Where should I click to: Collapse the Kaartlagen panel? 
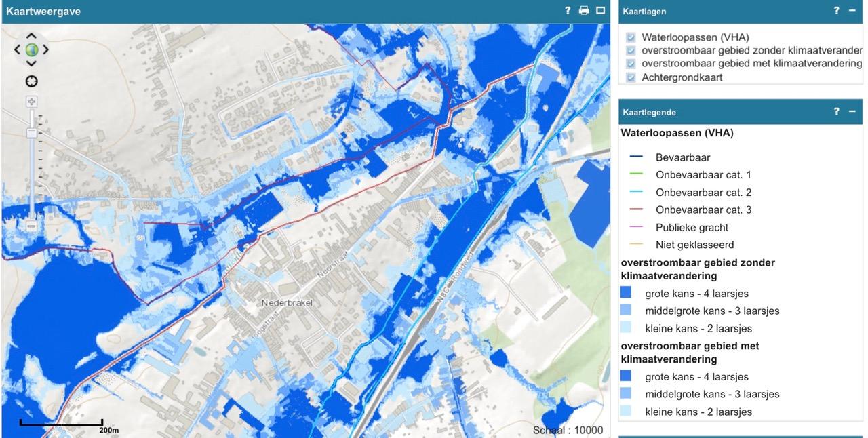point(852,11)
